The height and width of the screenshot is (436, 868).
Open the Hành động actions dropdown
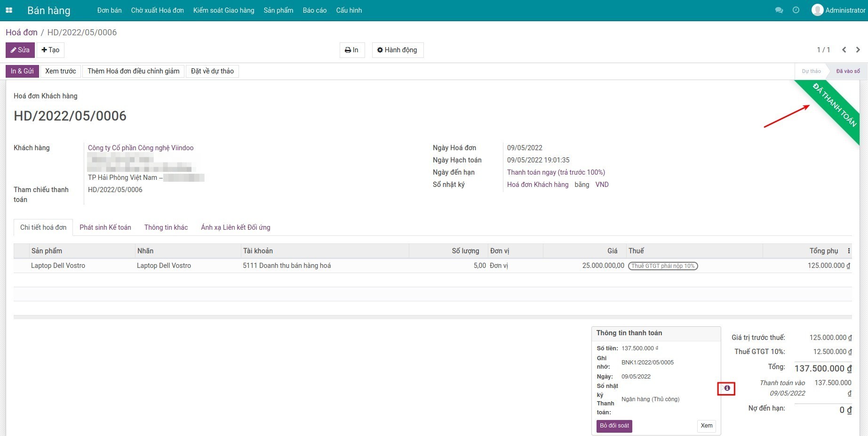(x=398, y=50)
